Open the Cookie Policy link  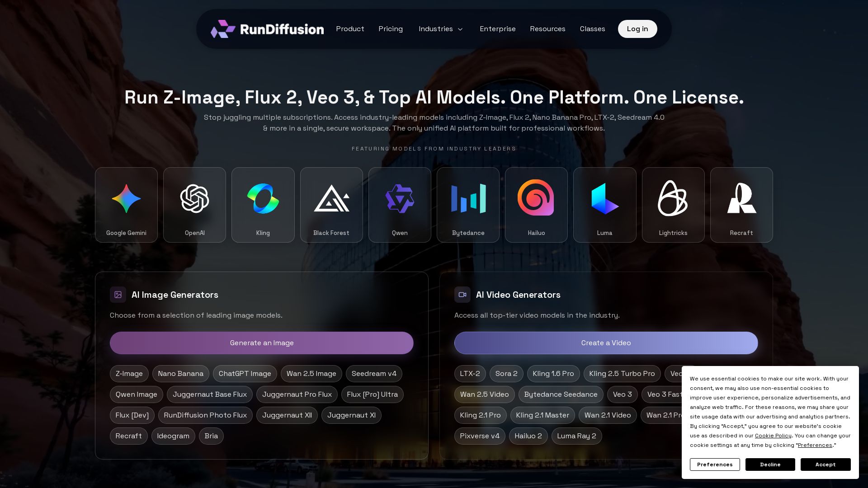coord(773,436)
